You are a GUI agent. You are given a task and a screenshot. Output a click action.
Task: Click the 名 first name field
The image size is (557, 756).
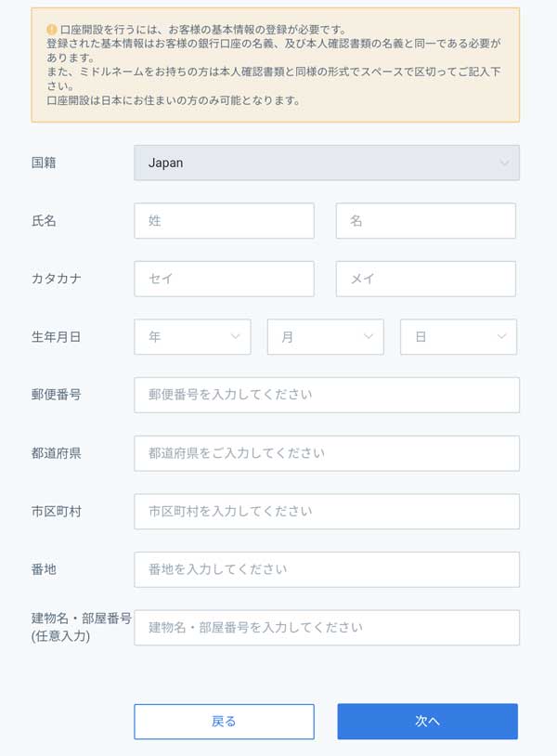[425, 221]
